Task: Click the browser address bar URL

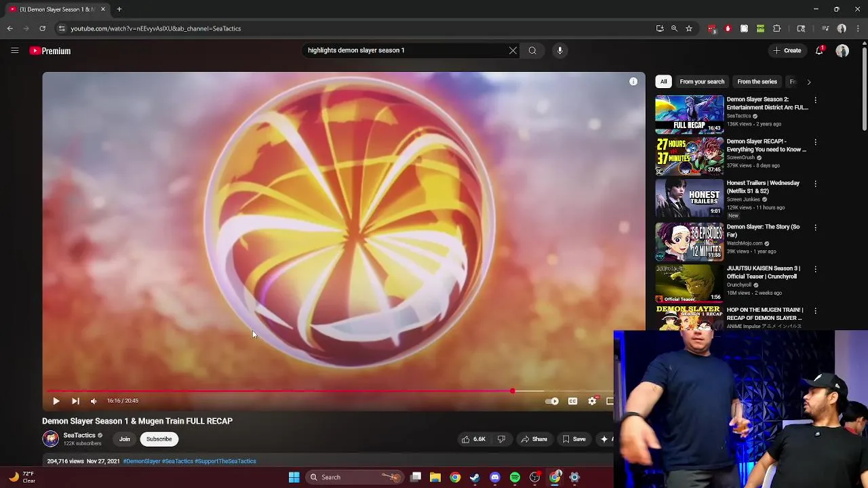Action: pos(156,28)
